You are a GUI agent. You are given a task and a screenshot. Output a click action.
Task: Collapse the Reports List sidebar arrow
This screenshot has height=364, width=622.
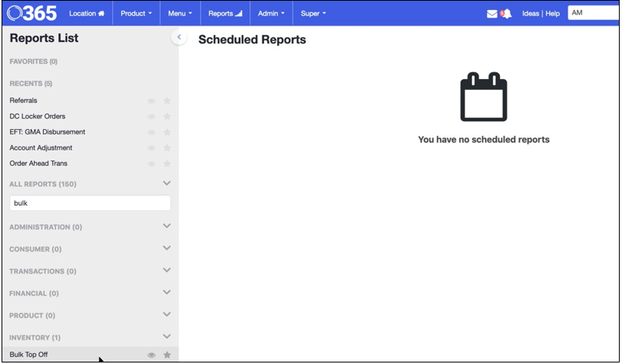[178, 37]
